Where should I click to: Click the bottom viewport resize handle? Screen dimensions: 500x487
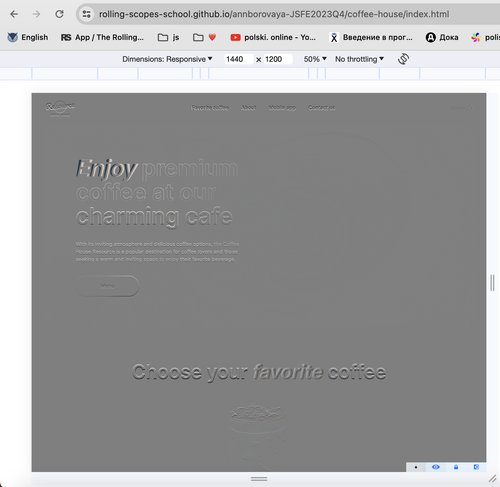coord(259,479)
